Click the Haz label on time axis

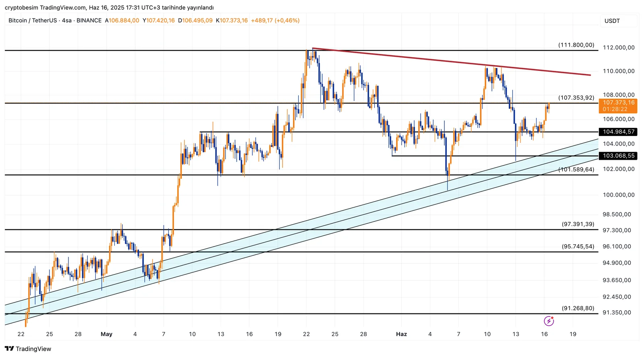(x=401, y=334)
